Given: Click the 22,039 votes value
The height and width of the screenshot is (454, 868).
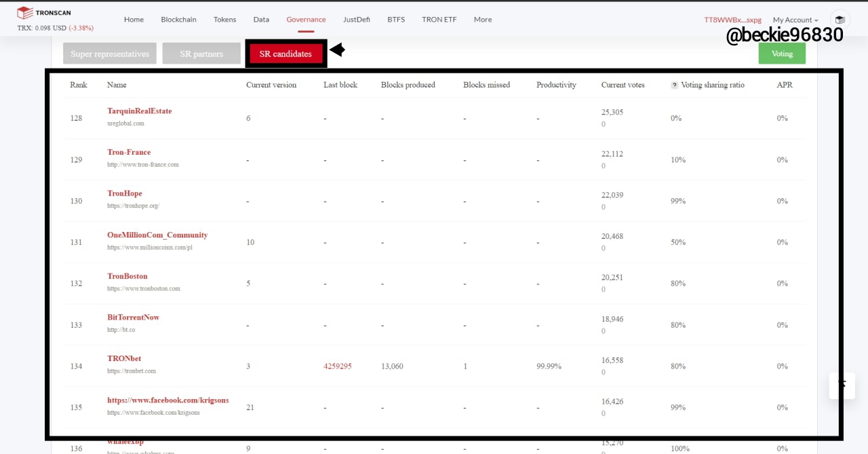Looking at the screenshot, I should click(612, 195).
